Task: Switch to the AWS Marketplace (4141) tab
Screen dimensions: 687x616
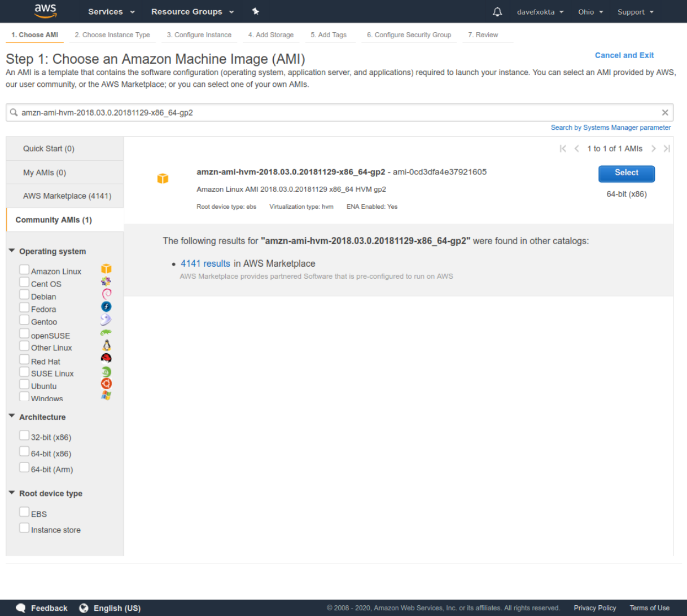Action: (67, 196)
